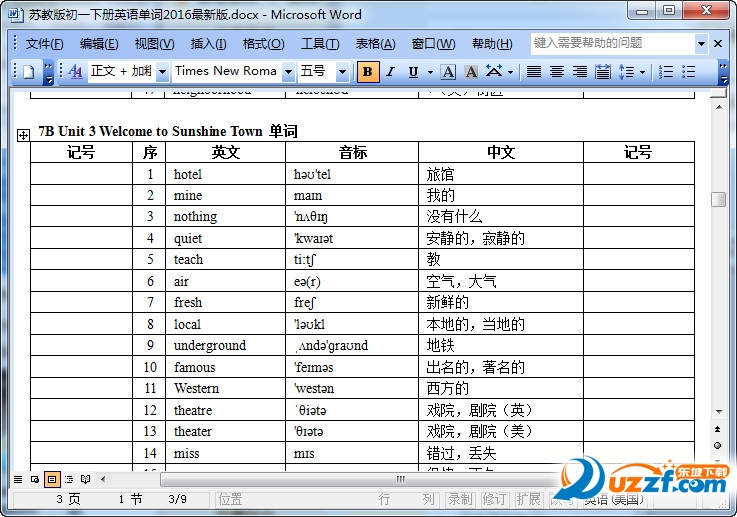Open character scaling dropdown arrow
Viewport: 737px width, 517px height.
510,72
